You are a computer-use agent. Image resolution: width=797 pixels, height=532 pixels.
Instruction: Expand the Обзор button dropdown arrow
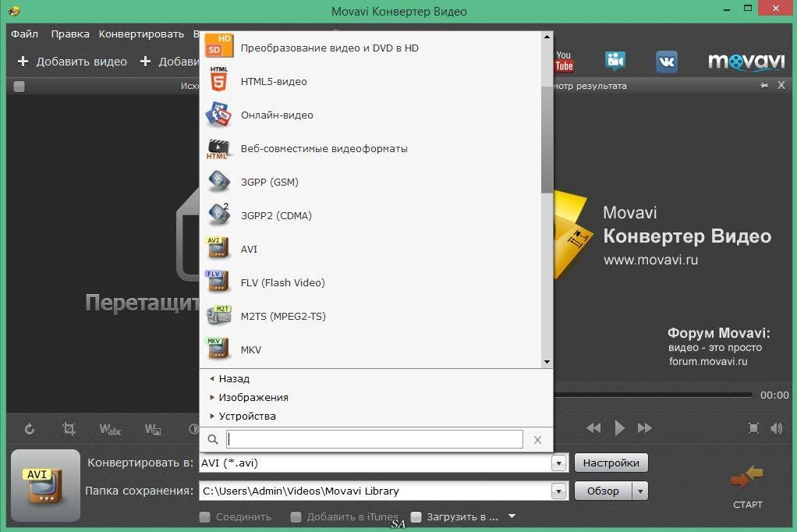tap(640, 491)
